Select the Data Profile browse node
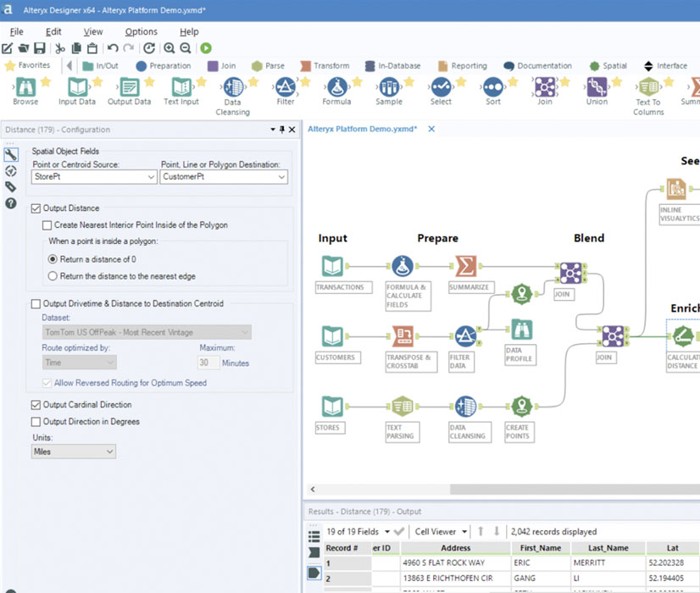The width and height of the screenshot is (700, 593). click(x=521, y=330)
